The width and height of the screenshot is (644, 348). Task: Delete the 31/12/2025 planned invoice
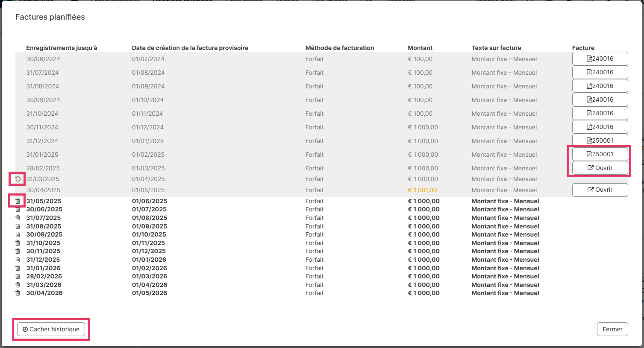[x=18, y=260]
